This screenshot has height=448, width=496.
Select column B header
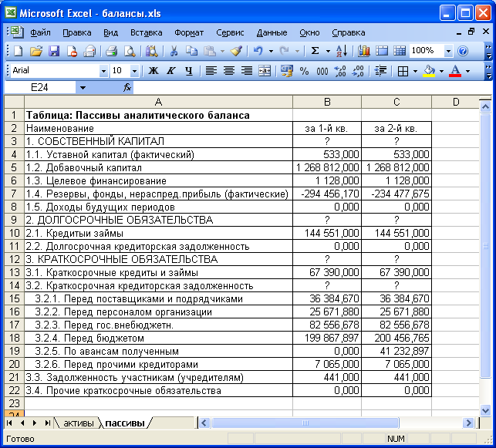327,102
